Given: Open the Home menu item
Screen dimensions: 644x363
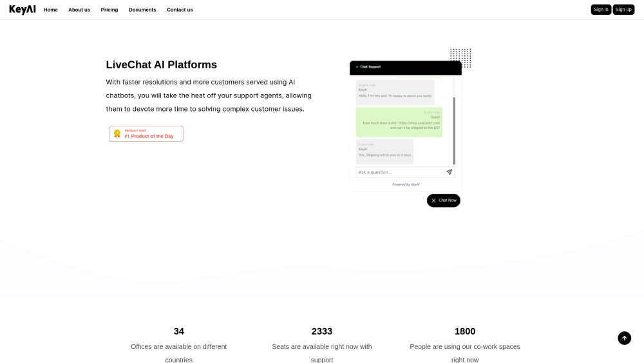Looking at the screenshot, I should [50, 10].
